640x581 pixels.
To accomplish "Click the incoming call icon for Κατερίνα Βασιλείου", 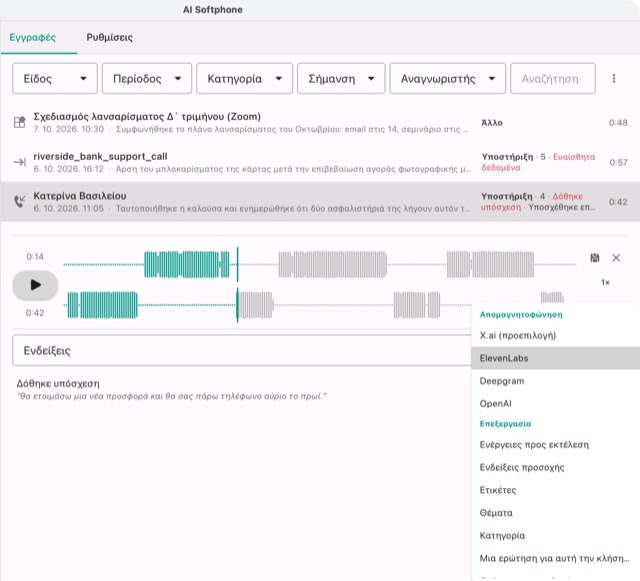I will click(x=20, y=201).
